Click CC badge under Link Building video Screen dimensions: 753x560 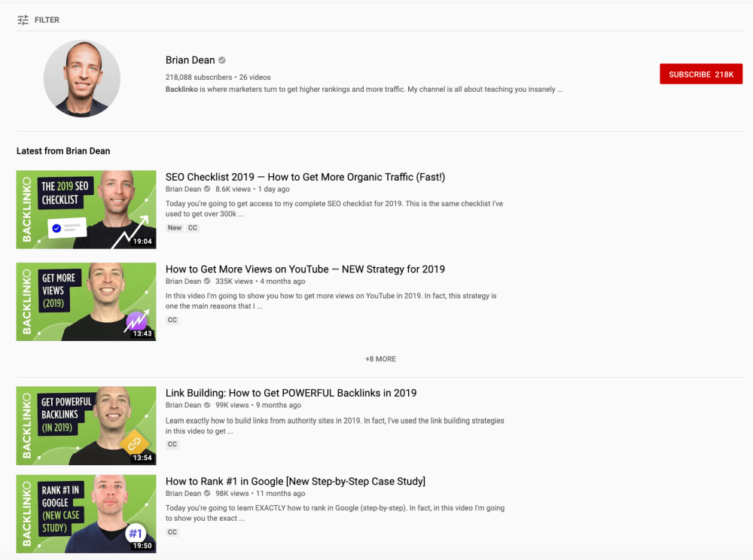(x=172, y=444)
